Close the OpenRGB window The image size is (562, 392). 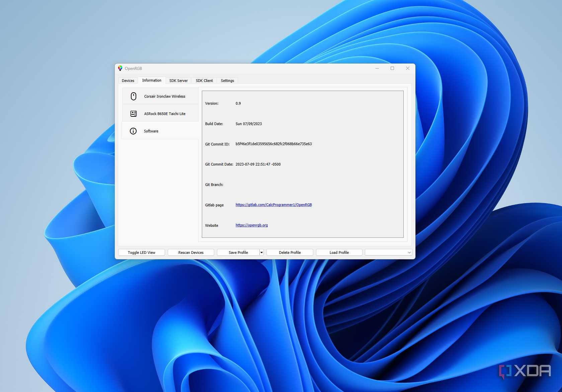coord(408,68)
